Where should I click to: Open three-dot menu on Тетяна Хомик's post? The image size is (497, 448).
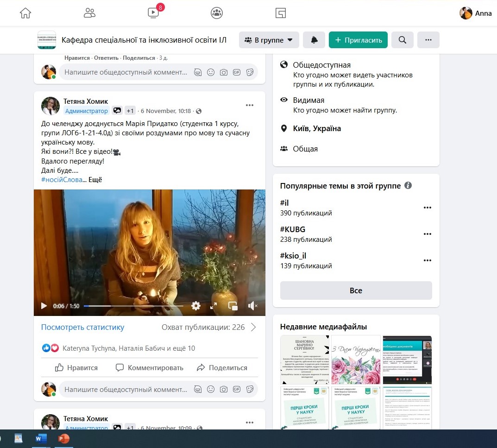pos(250,105)
